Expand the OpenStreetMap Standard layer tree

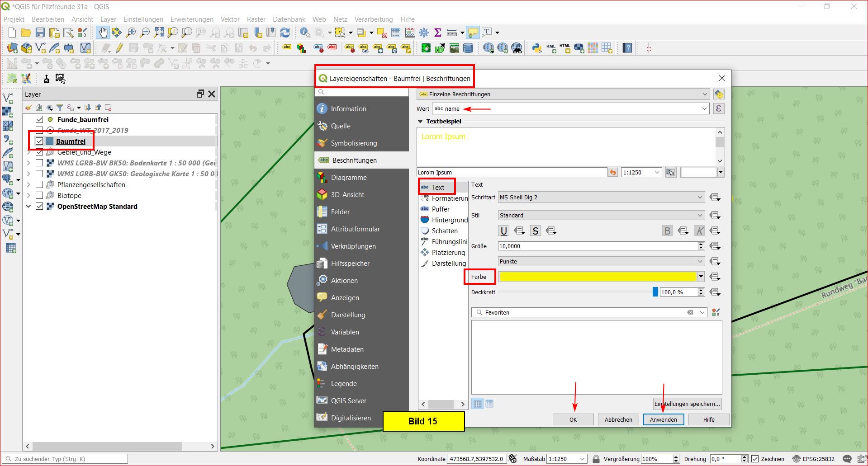(x=28, y=206)
